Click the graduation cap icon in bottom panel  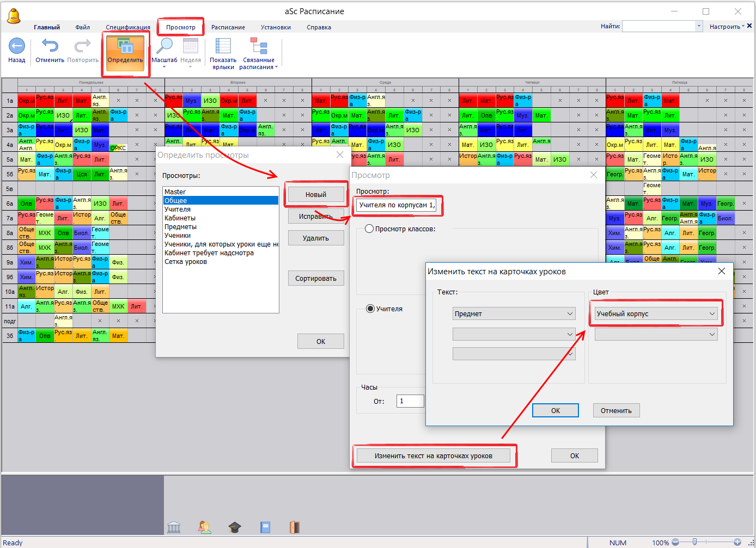tap(234, 527)
